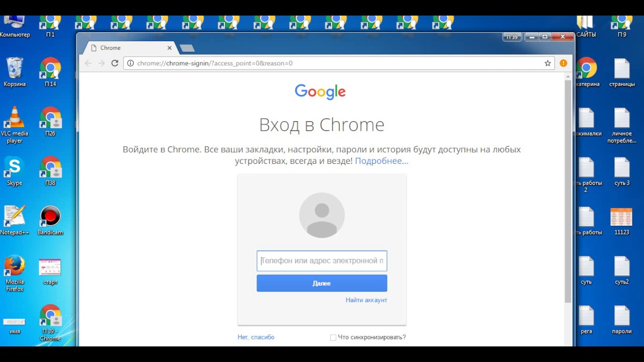Click the forward navigation arrow
The height and width of the screenshot is (362, 644).
pyautogui.click(x=101, y=63)
